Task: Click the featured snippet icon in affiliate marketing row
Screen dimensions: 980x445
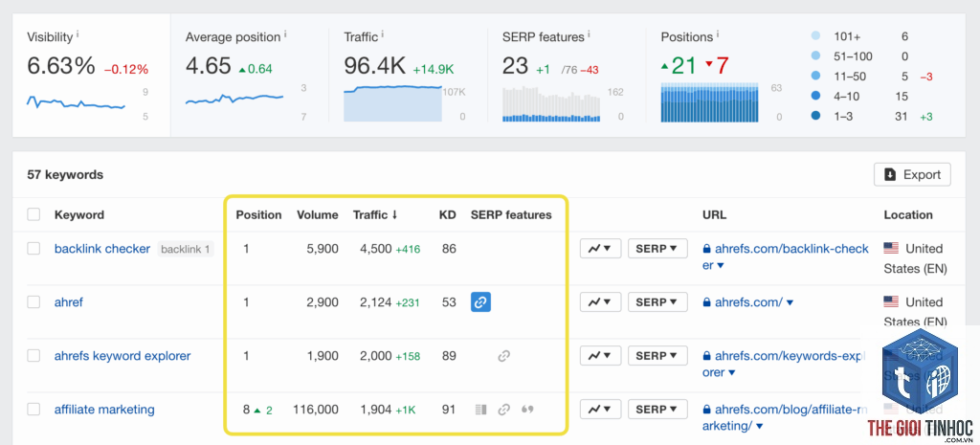Action: [x=480, y=410]
